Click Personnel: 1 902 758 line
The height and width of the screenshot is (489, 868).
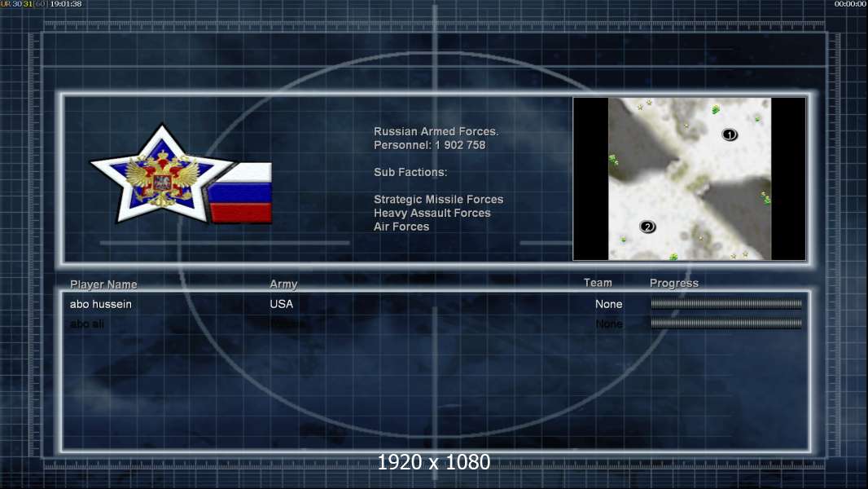point(430,145)
